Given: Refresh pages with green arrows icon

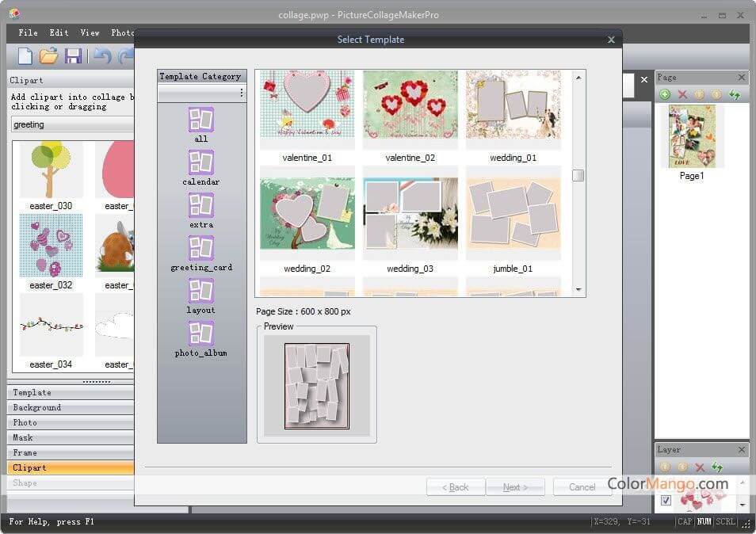Looking at the screenshot, I should (735, 94).
